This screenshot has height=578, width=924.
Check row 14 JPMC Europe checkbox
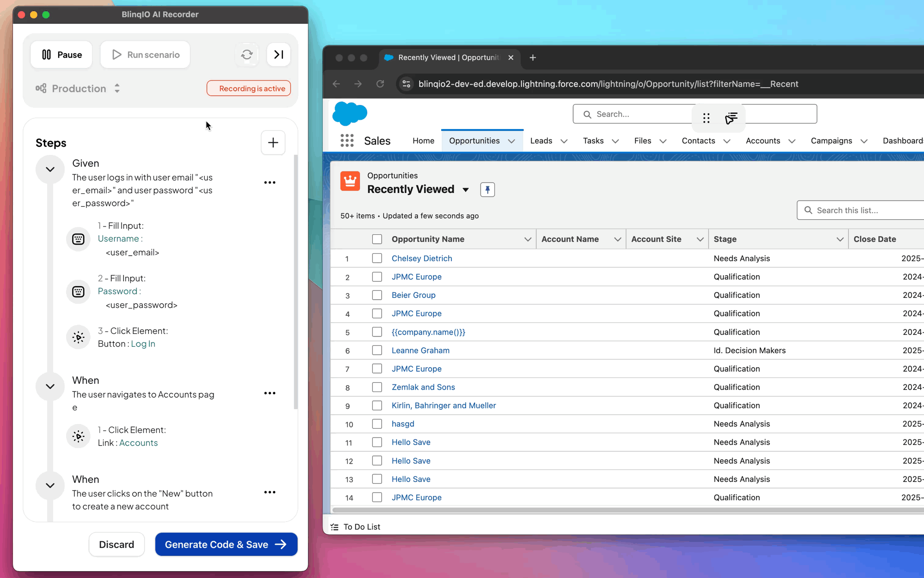coord(377,498)
